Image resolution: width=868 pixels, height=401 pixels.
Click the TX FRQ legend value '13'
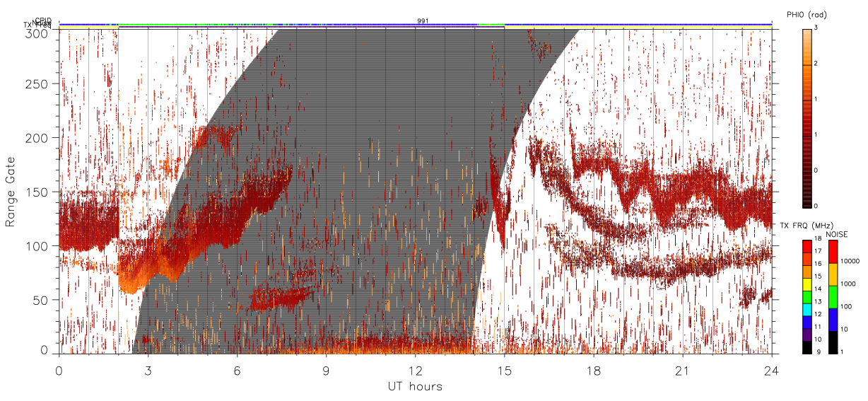817,301
